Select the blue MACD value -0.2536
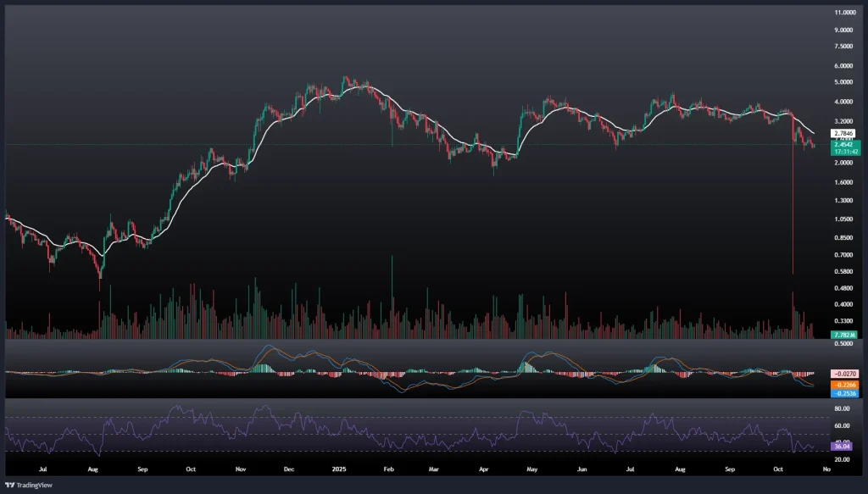The height and width of the screenshot is (494, 868). point(847,393)
